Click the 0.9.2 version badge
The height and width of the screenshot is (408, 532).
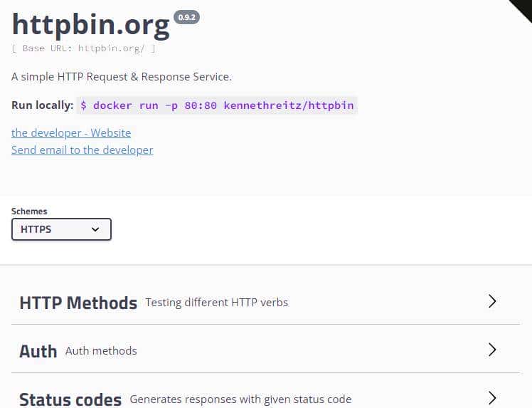coord(186,17)
